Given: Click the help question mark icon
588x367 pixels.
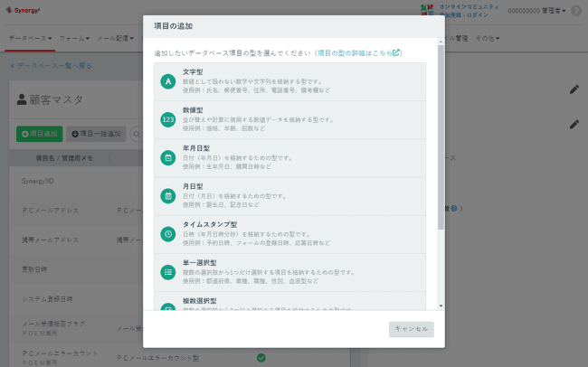Looking at the screenshot, I should click(576, 11).
